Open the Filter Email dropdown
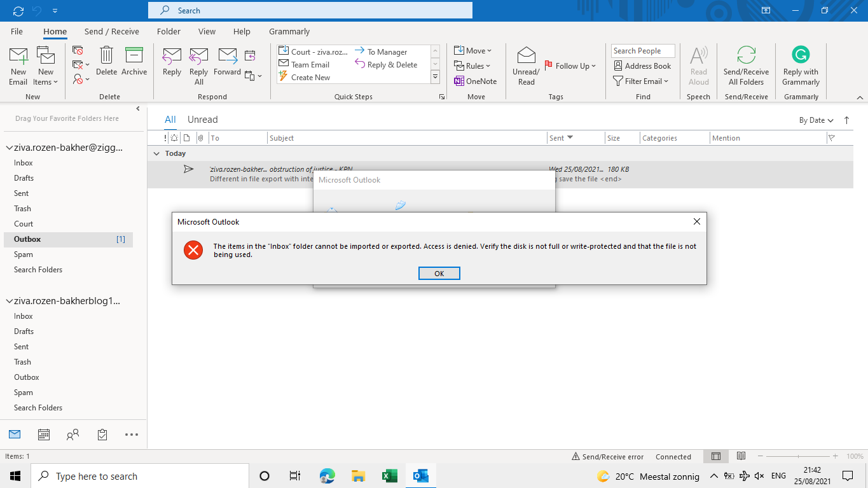This screenshot has width=868, height=488. tap(640, 81)
